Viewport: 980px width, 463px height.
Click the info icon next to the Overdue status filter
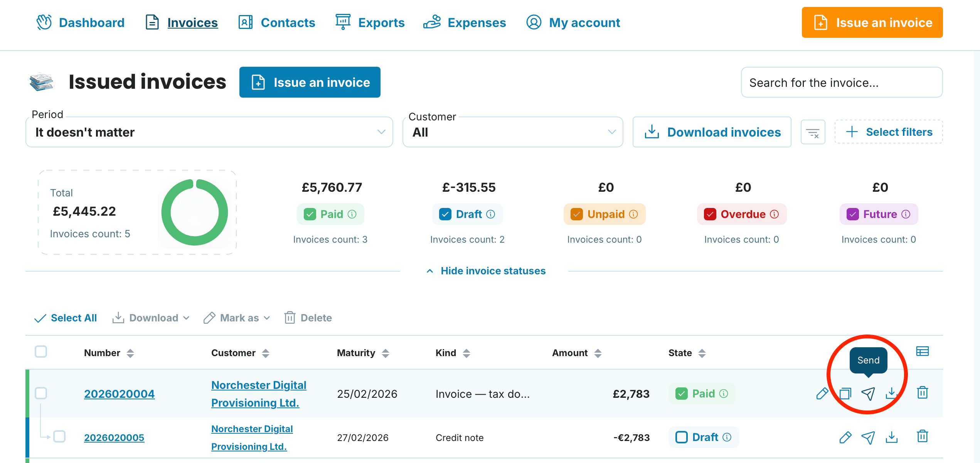point(775,214)
